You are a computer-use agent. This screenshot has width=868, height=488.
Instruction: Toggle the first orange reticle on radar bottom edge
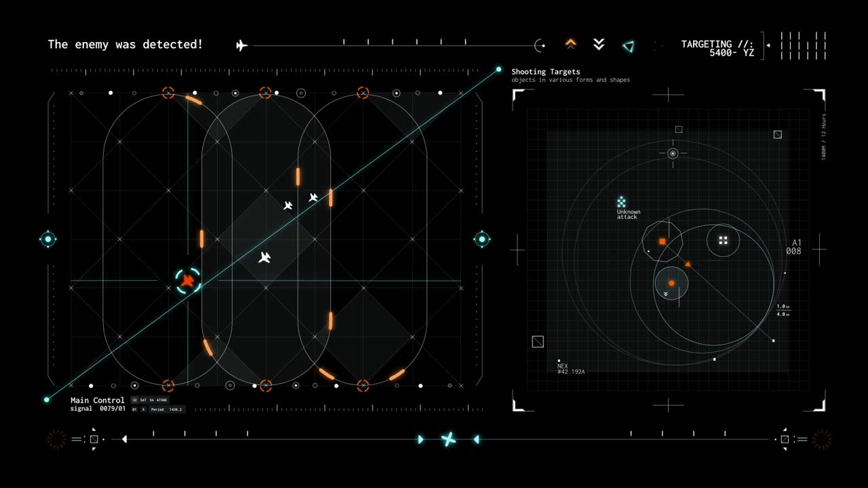coord(168,386)
